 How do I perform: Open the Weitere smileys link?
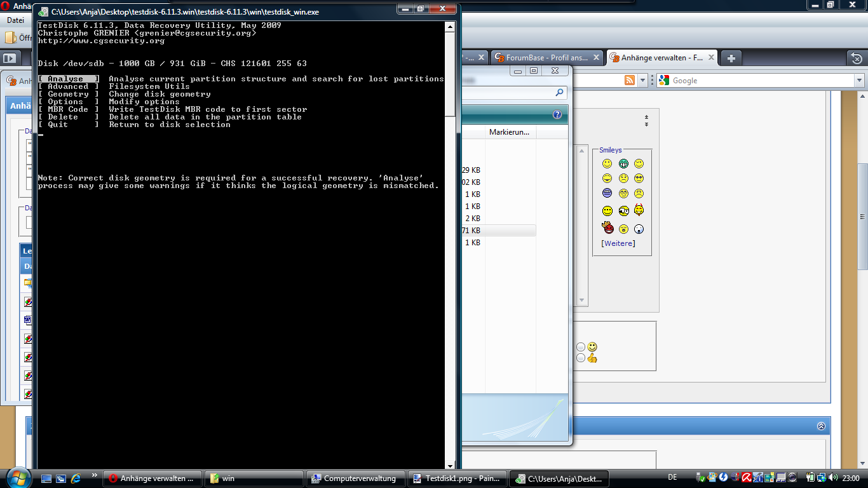618,243
